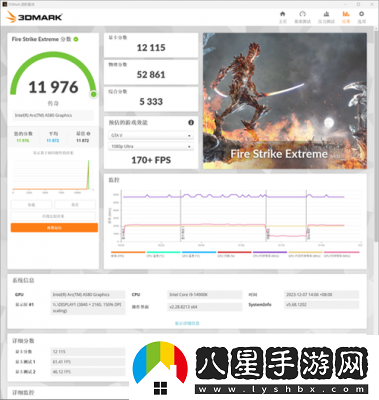Click the Intel Core i9-14900K CPU field

coord(205,295)
